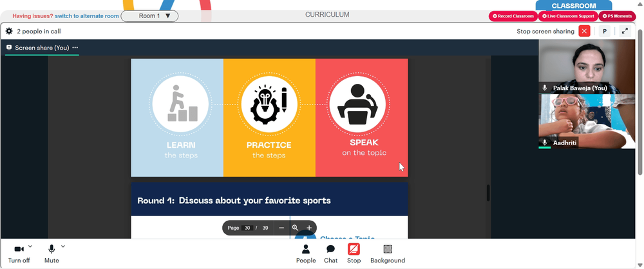Turn off the camera
644x269 pixels.
click(19, 254)
